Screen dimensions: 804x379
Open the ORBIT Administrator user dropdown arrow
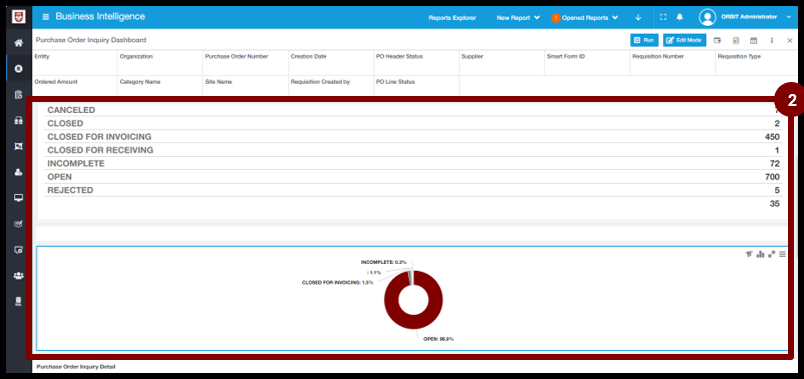(x=789, y=17)
